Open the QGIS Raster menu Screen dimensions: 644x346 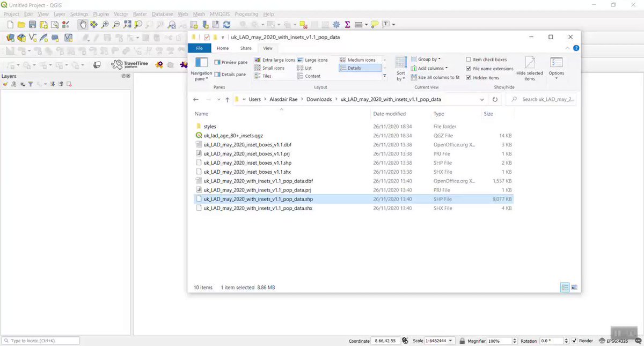[x=140, y=14]
